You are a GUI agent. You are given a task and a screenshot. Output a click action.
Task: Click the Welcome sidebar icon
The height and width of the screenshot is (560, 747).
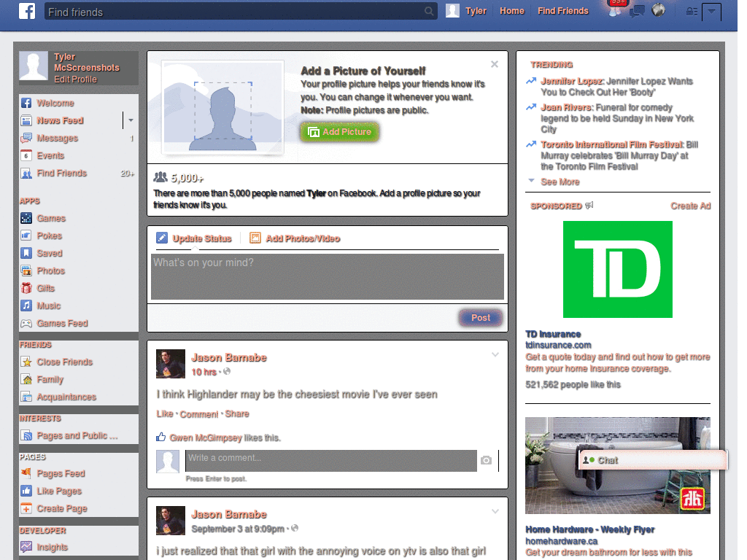(x=26, y=103)
